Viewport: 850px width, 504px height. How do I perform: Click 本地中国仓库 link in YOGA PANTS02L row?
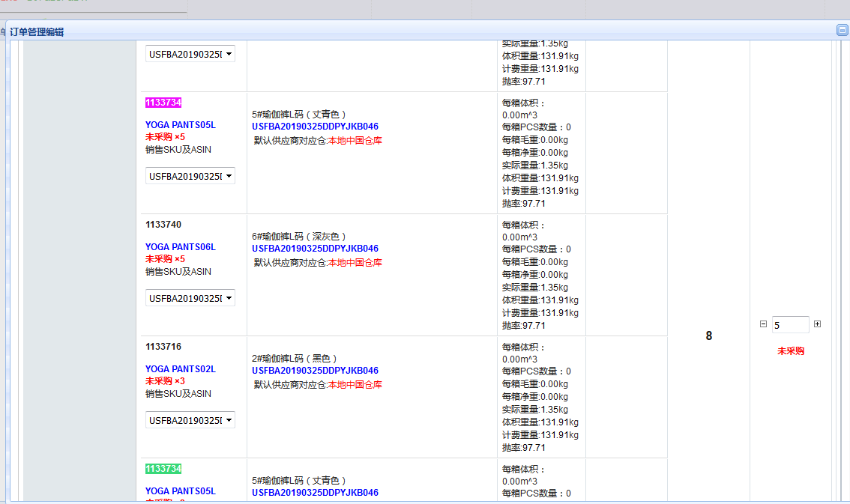tap(355, 385)
